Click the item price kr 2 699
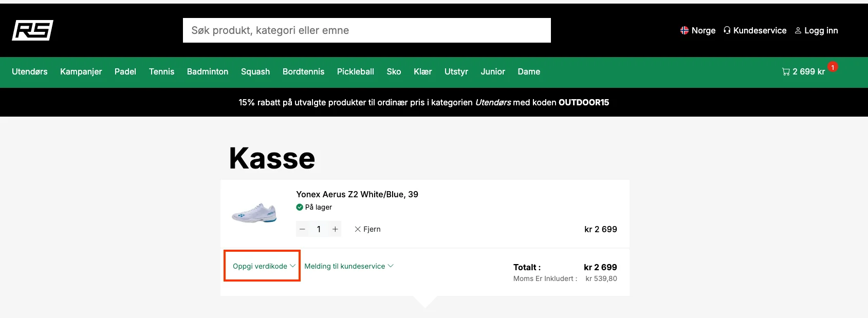Screen dimensions: 868x318 [601, 229]
